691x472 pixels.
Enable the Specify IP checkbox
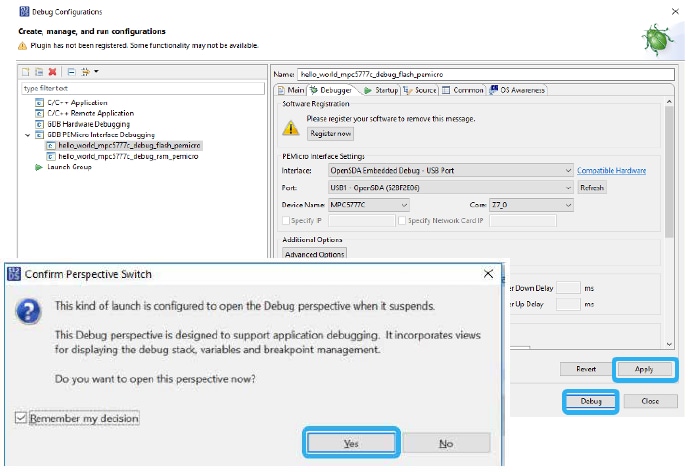point(286,220)
